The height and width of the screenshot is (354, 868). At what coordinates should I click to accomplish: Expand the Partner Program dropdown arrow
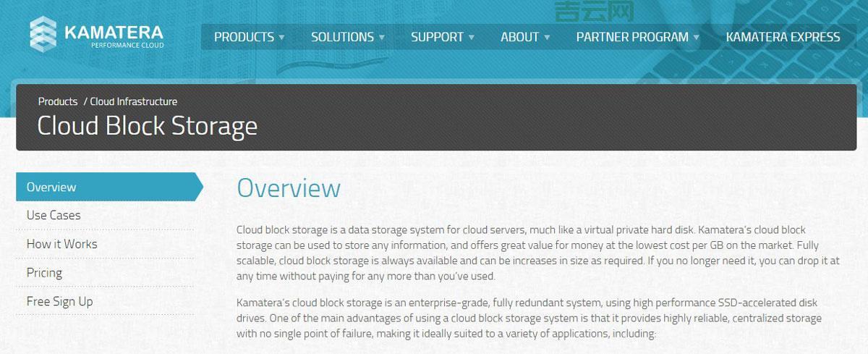[696, 37]
